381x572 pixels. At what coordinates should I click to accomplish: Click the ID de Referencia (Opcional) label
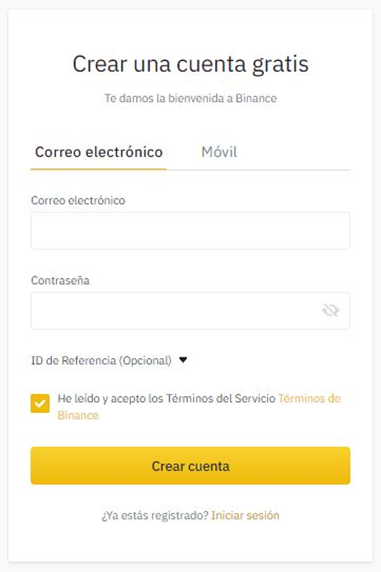click(101, 360)
